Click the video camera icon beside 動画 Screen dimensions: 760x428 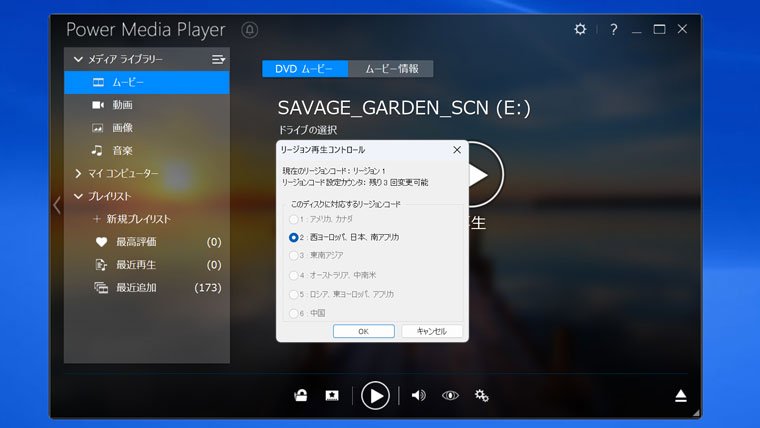point(98,105)
